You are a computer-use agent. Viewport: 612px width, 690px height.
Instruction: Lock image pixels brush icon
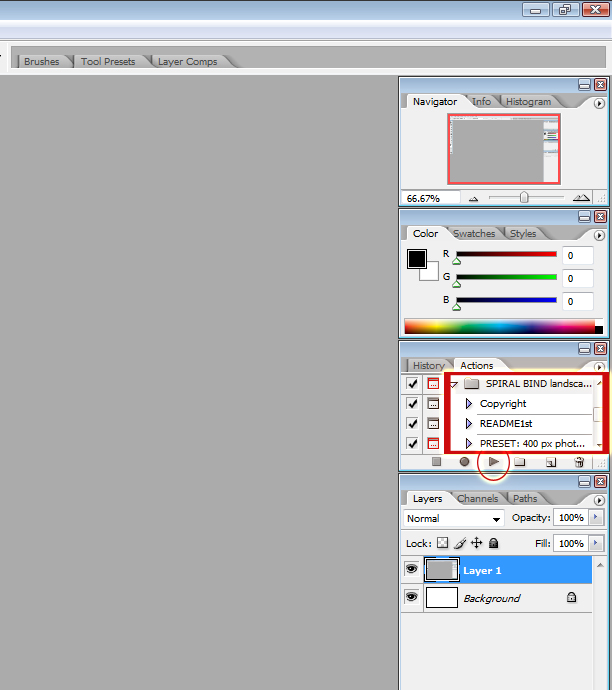(460, 543)
